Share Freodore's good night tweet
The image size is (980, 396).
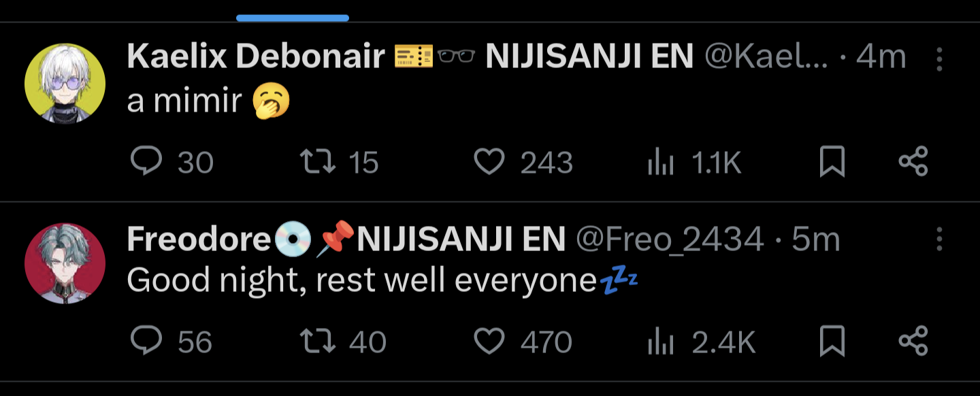point(913,342)
